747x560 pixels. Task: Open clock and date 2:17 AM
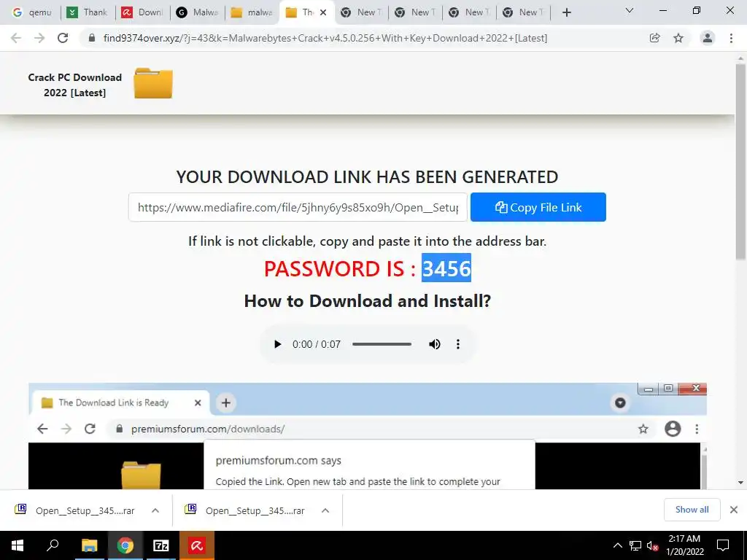[684, 545]
